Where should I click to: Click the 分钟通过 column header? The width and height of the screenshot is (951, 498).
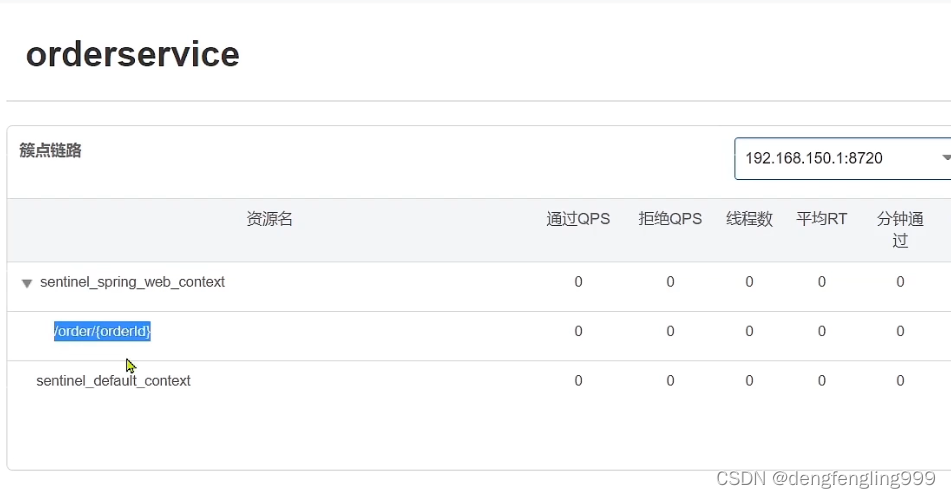(x=900, y=229)
